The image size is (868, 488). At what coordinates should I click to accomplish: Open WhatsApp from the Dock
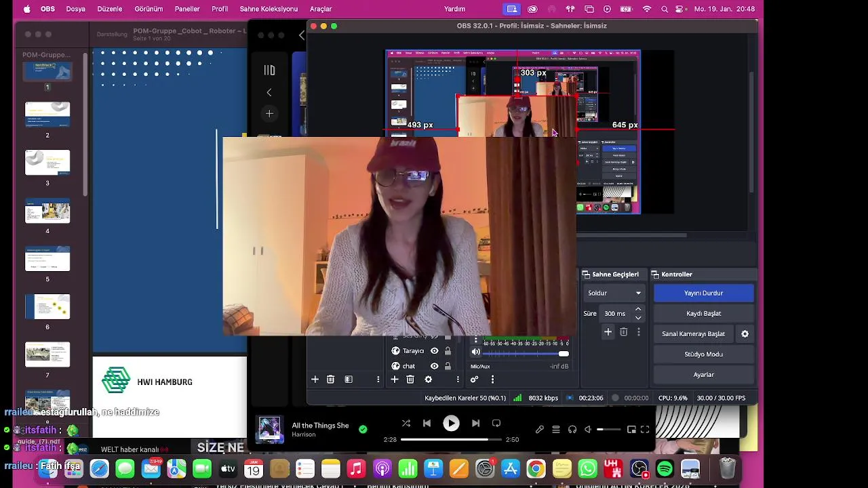coord(587,468)
